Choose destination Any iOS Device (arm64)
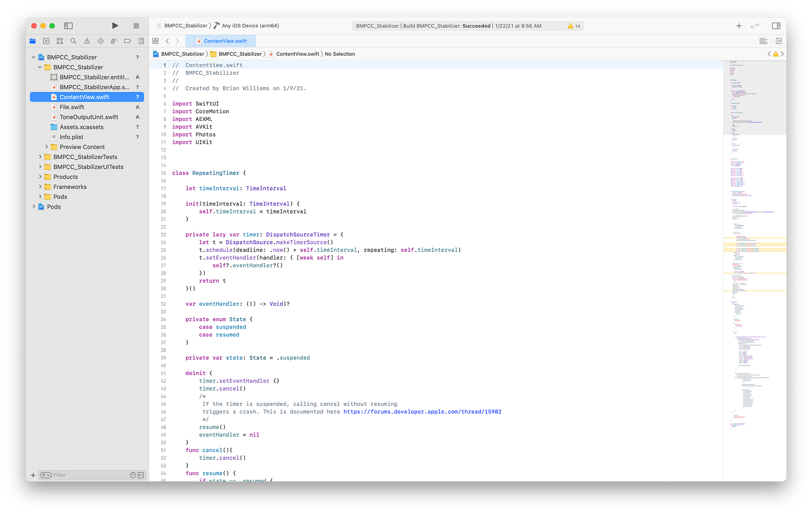 (x=246, y=26)
